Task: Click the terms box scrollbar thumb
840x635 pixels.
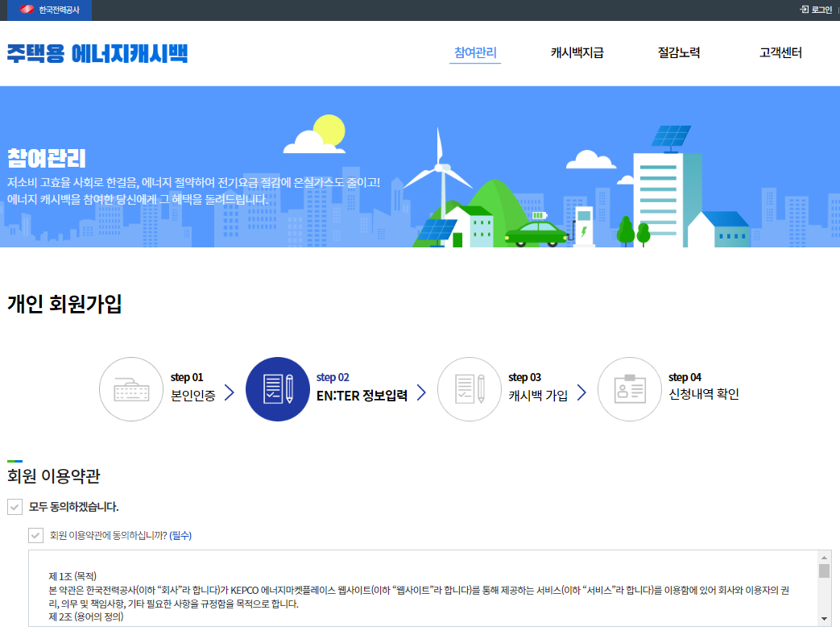Action: (x=824, y=571)
